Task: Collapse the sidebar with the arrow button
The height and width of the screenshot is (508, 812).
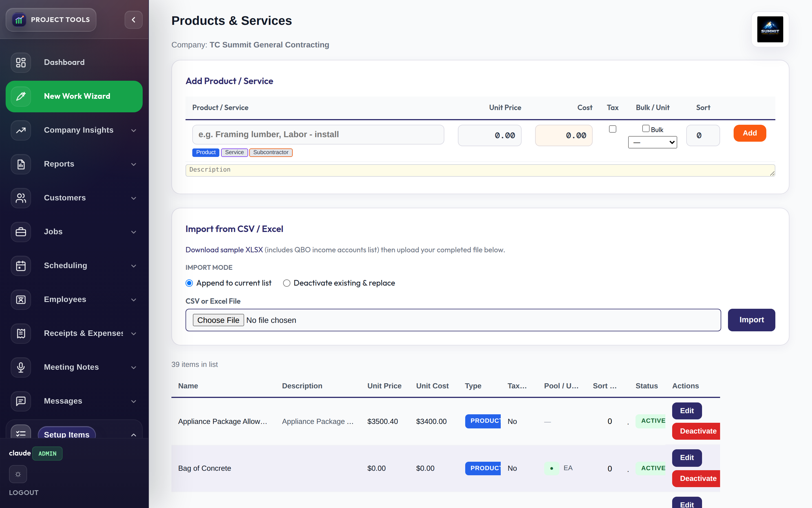Action: point(134,20)
